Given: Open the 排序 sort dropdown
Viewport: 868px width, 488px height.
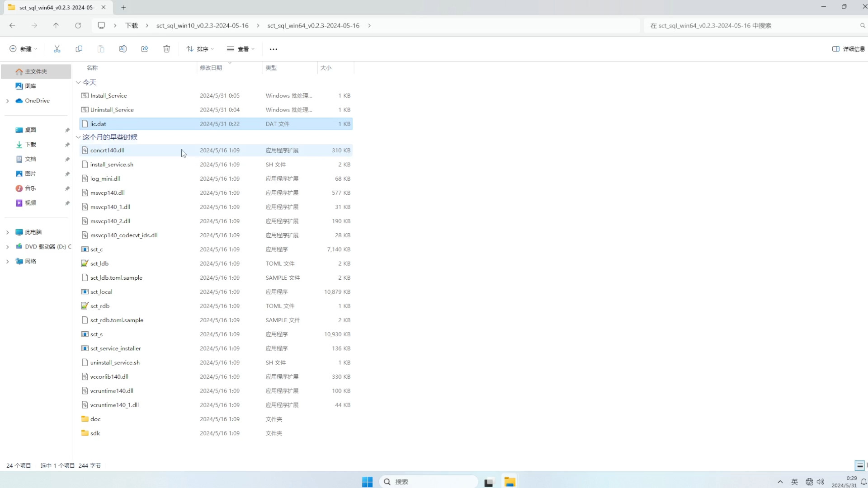Looking at the screenshot, I should [200, 49].
